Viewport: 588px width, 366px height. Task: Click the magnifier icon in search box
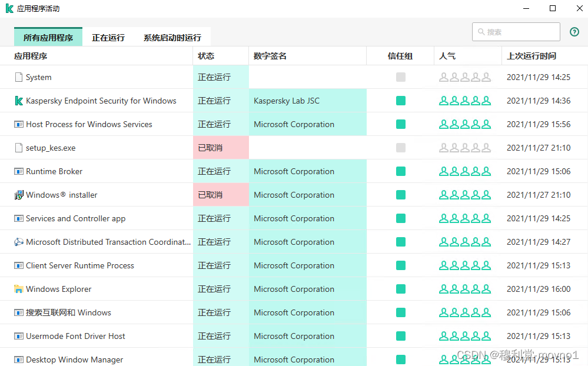click(x=481, y=32)
